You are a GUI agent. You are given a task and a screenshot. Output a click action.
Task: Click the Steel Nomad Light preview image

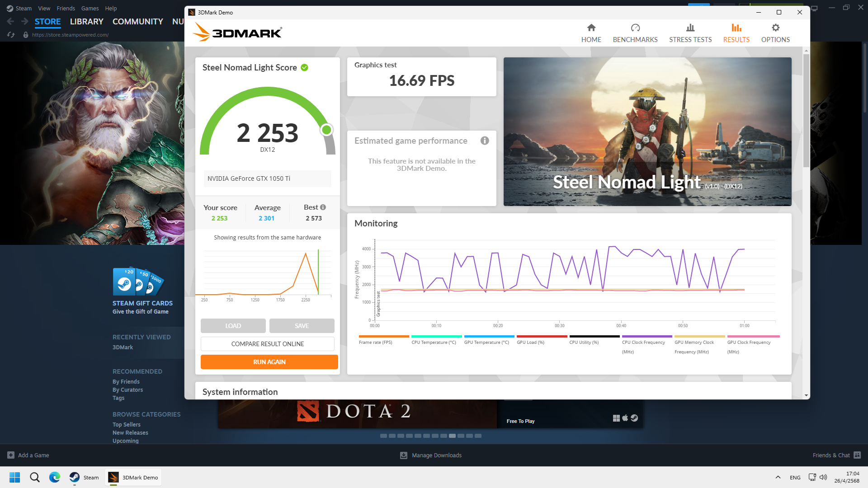[647, 131]
